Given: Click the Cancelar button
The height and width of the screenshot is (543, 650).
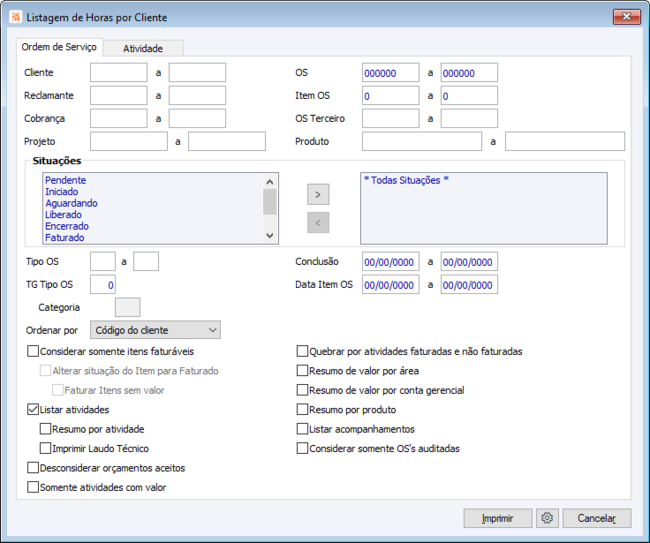Looking at the screenshot, I should pos(597,518).
